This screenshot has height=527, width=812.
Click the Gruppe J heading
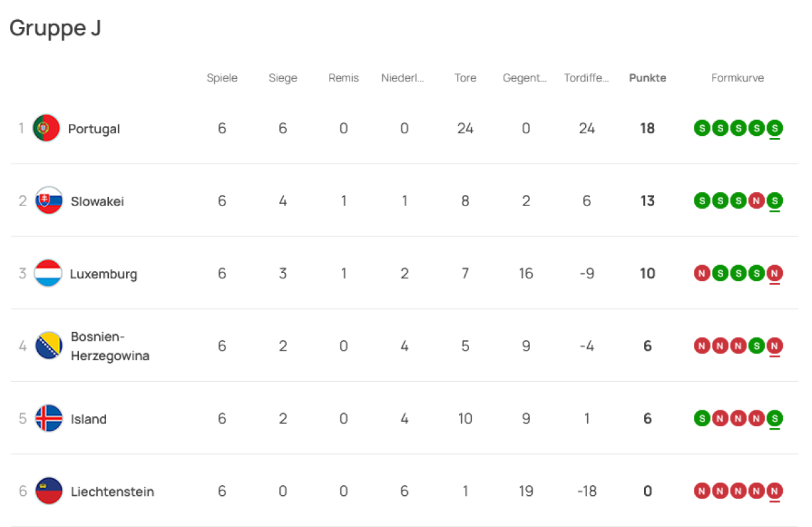coord(55,29)
